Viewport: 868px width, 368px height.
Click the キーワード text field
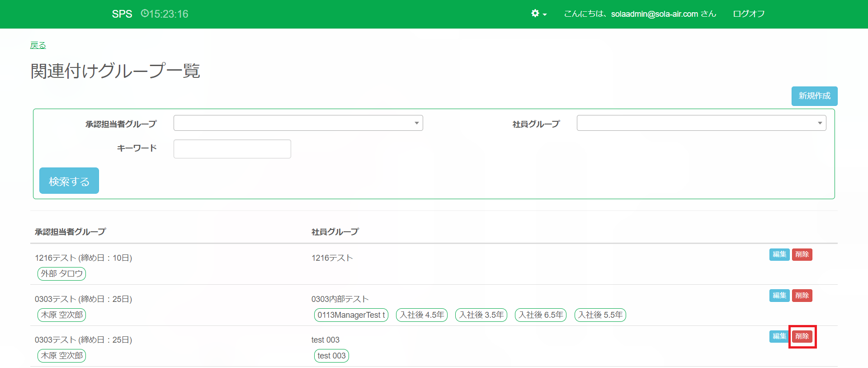[x=232, y=149]
